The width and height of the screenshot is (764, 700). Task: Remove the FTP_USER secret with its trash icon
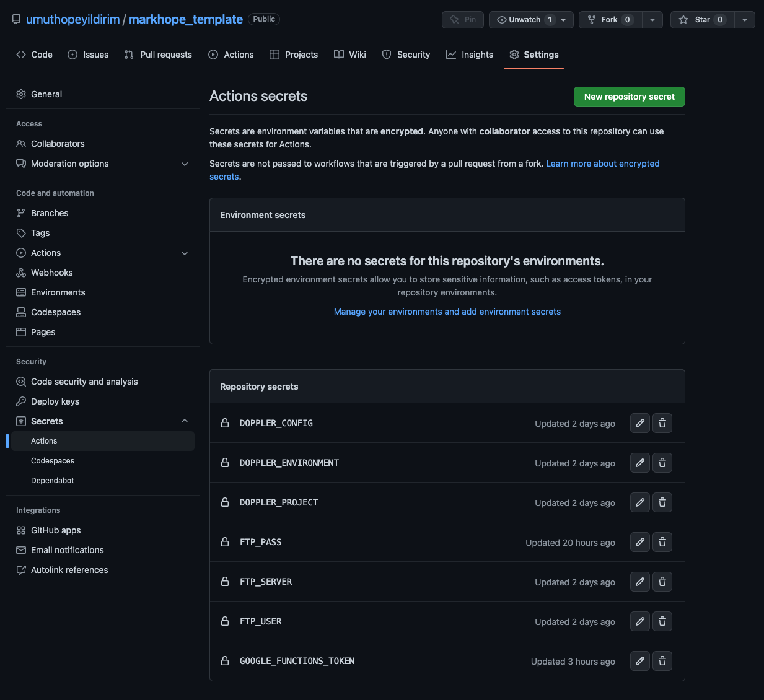662,621
